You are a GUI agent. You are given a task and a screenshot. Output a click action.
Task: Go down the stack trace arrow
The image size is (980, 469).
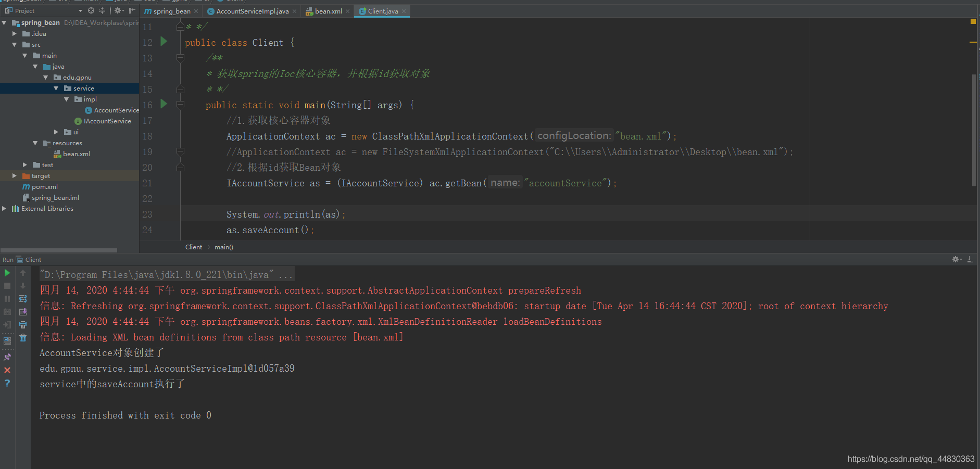coord(23,286)
